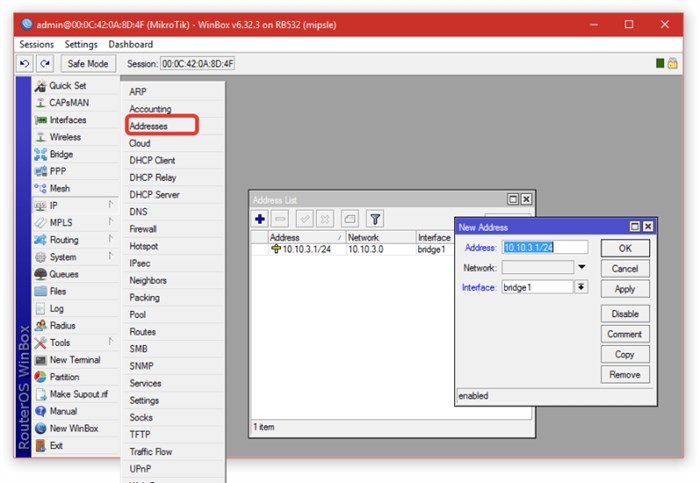Click Disable in New Address dialog

(625, 314)
